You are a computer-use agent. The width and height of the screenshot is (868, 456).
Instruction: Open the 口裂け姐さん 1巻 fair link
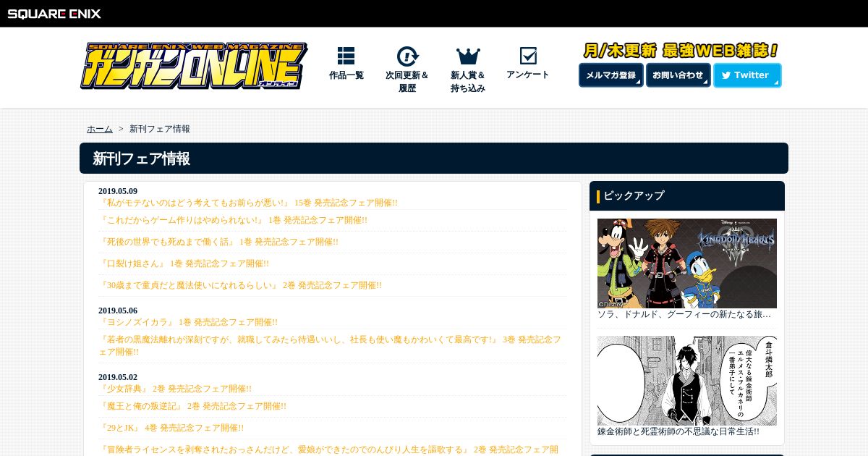click(x=184, y=263)
